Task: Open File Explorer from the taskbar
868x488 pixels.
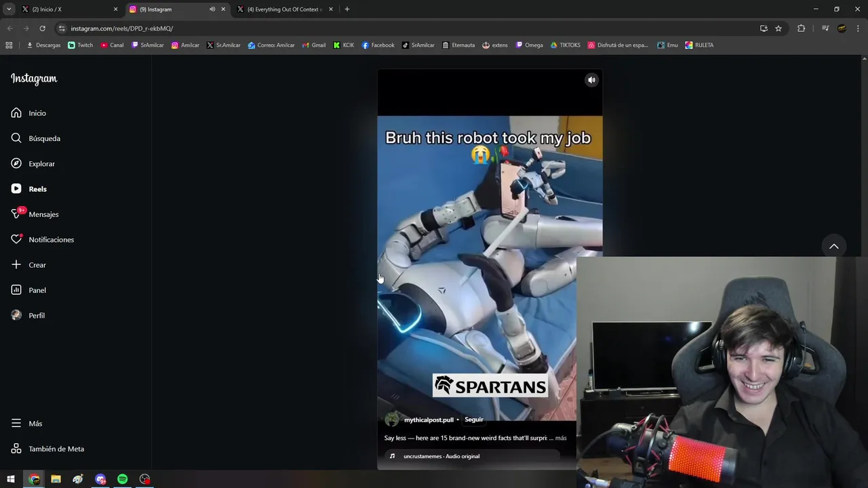Action: [56, 479]
